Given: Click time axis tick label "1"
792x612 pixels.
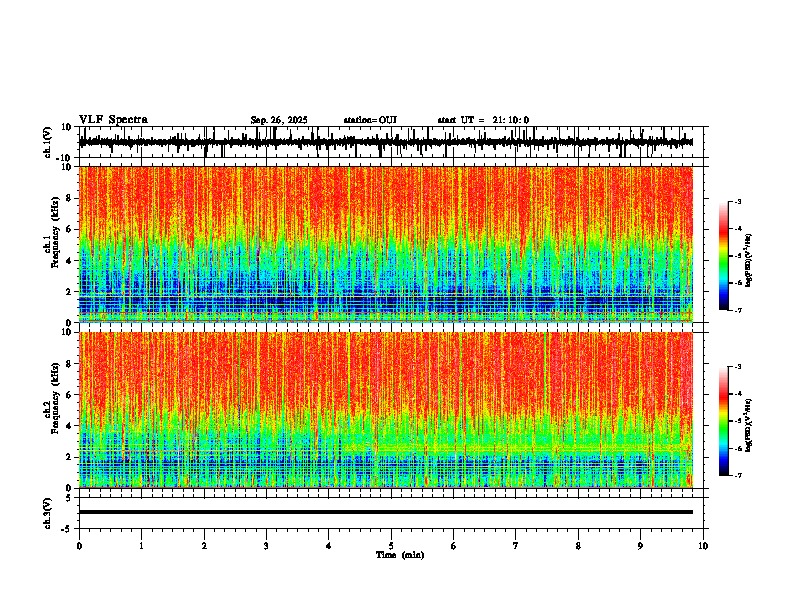Looking at the screenshot, I should 141,546.
